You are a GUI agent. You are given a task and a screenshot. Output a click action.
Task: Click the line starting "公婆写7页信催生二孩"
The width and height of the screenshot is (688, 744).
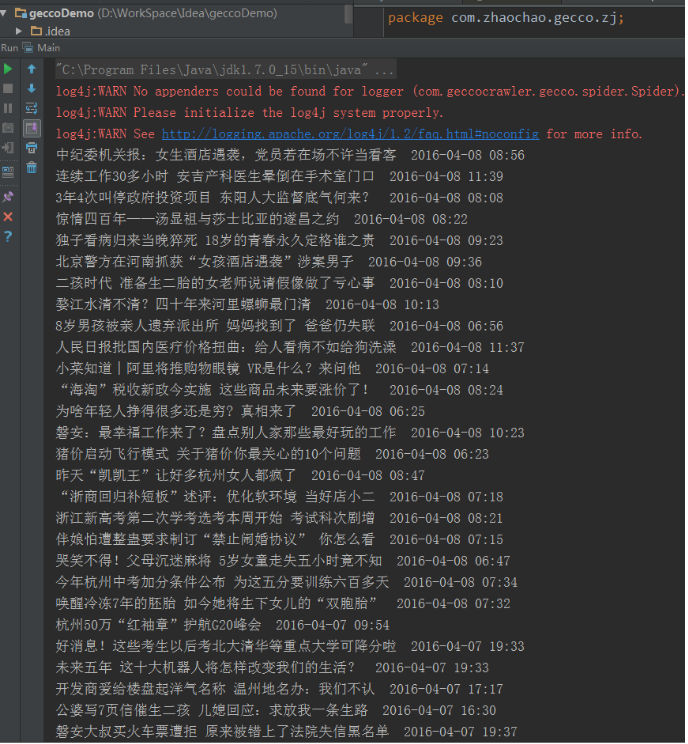tap(276, 711)
